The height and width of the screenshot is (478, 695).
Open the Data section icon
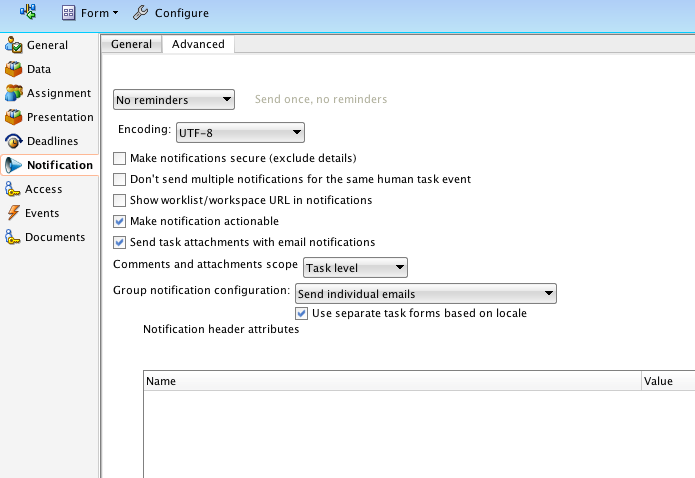pos(13,69)
